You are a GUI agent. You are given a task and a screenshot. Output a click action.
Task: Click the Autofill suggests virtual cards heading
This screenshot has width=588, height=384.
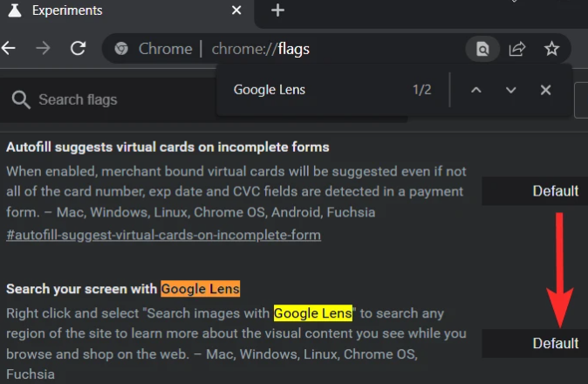coord(168,147)
